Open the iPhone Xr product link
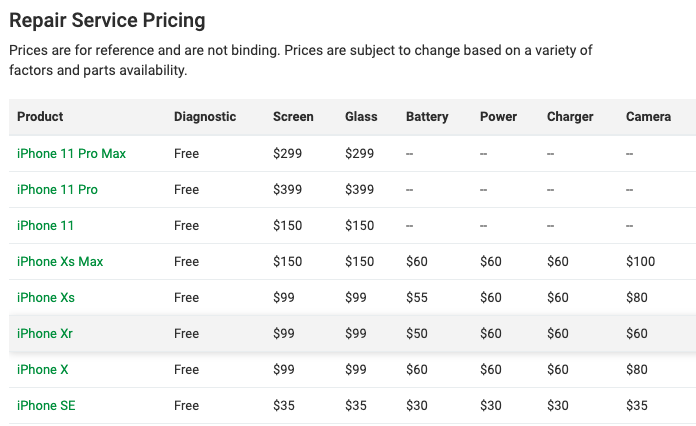Viewport: 696px width, 426px height. pyautogui.click(x=45, y=333)
